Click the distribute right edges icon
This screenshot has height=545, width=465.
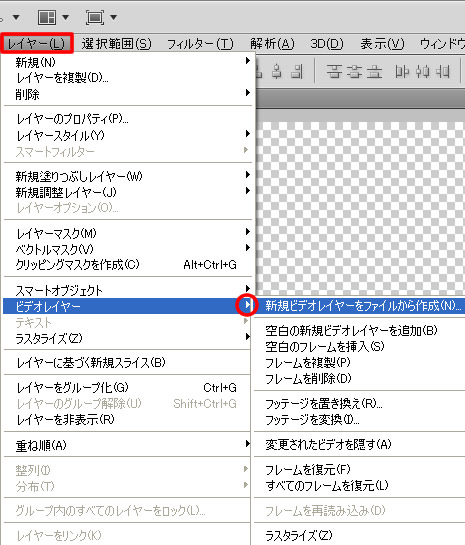443,72
